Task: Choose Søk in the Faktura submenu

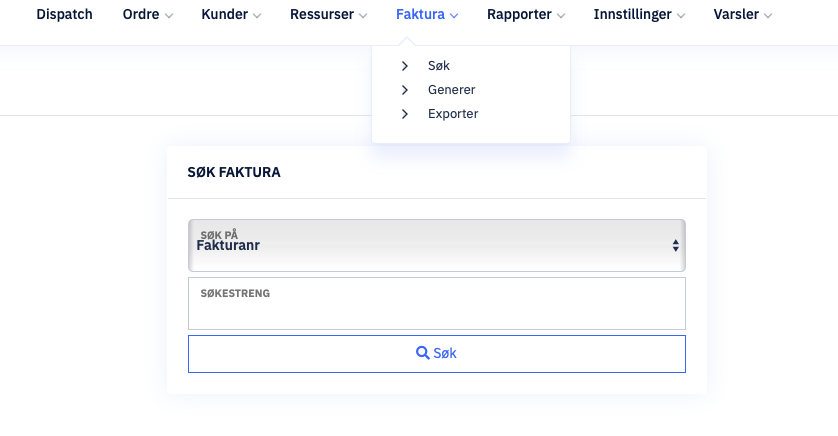Action: click(x=439, y=66)
